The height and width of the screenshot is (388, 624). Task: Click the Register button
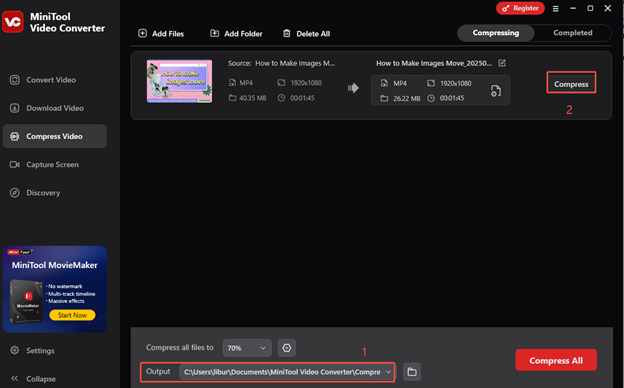(520, 8)
